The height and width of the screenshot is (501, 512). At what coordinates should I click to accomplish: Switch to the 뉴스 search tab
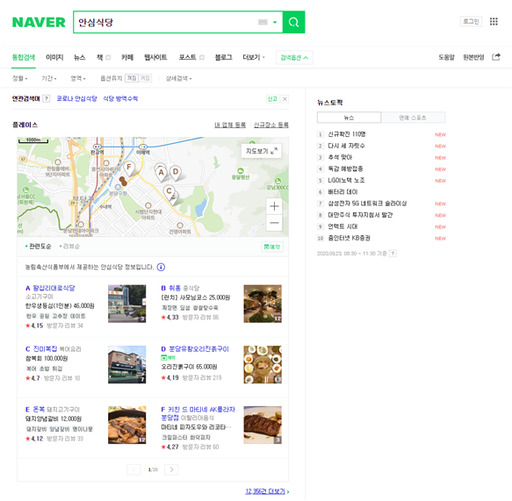(x=79, y=57)
